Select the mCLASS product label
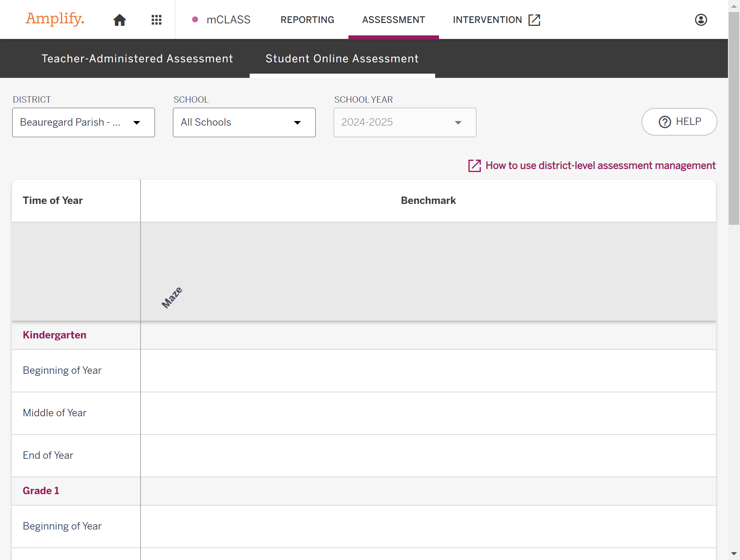This screenshot has width=740, height=560. click(228, 20)
